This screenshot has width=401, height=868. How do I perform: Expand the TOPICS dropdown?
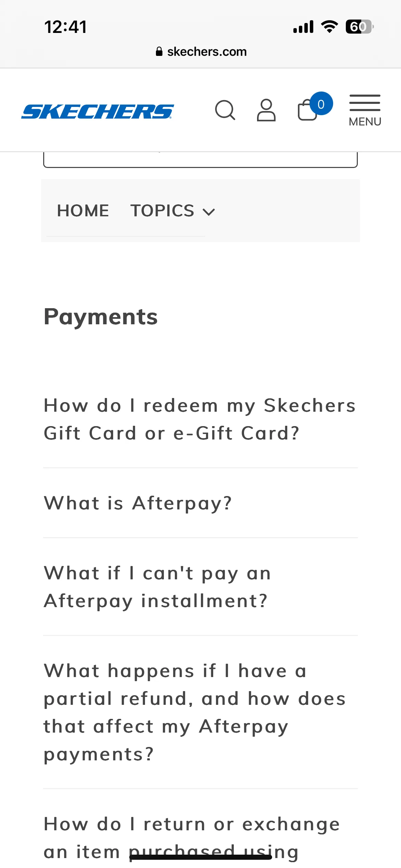pos(173,210)
